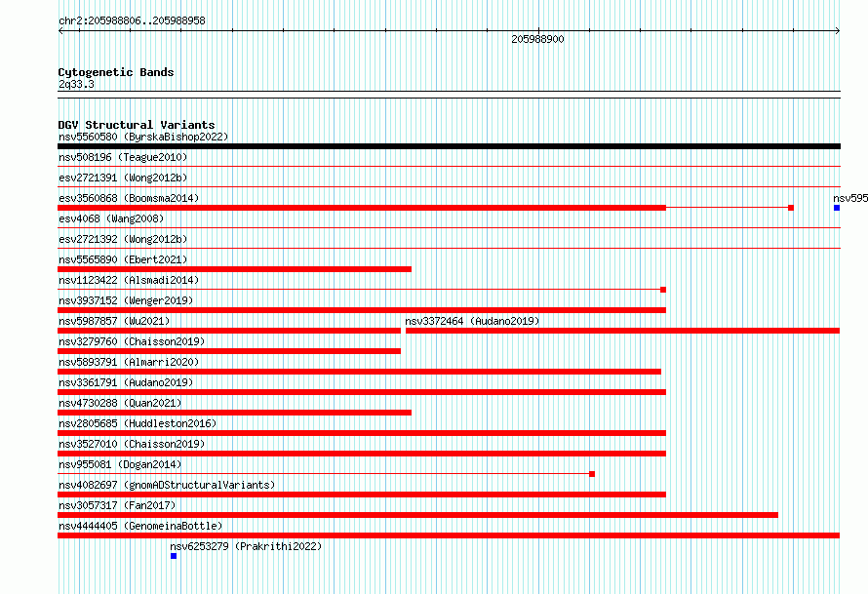This screenshot has height=594, width=868.
Task: Click nsv3361791 (Audano2019) label
Action: [x=126, y=382]
